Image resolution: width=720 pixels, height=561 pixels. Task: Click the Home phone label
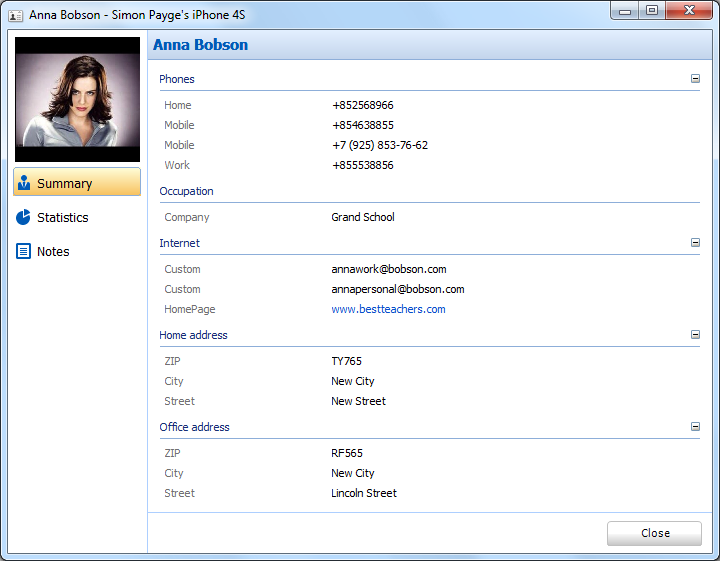(178, 105)
